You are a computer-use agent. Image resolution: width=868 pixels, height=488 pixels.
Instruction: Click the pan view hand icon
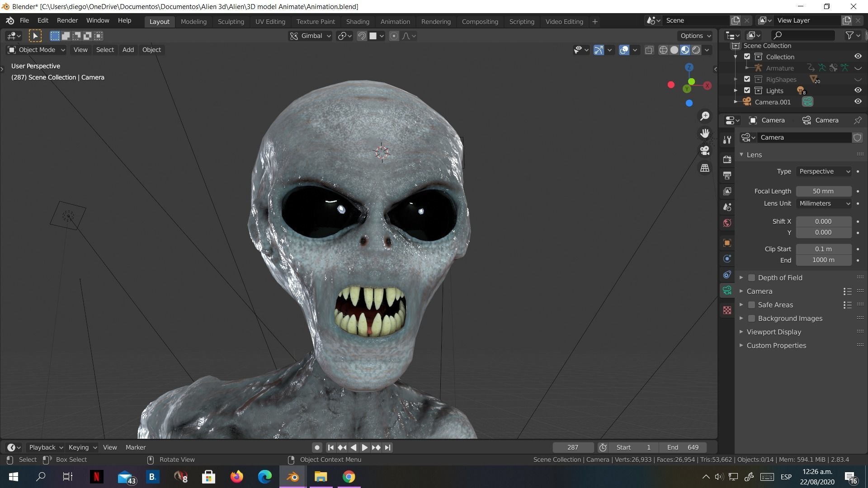[705, 133]
